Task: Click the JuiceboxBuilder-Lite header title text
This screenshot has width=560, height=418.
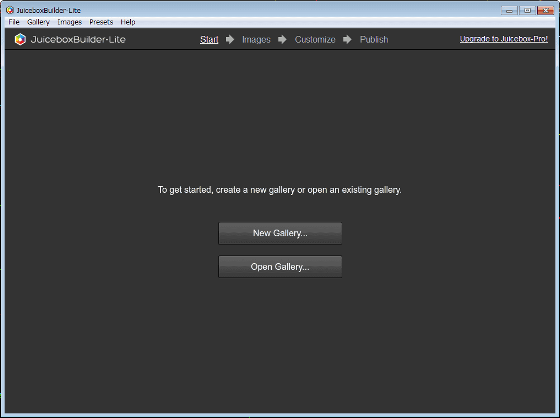Action: tap(78, 39)
